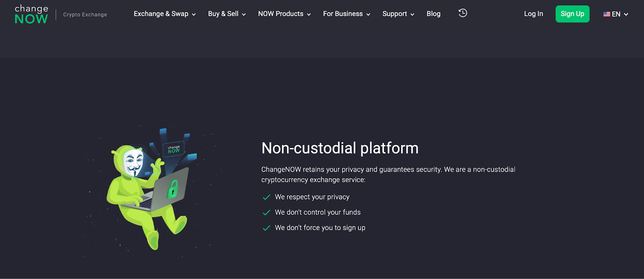
Task: Open the Support menu
Action: [x=398, y=14]
